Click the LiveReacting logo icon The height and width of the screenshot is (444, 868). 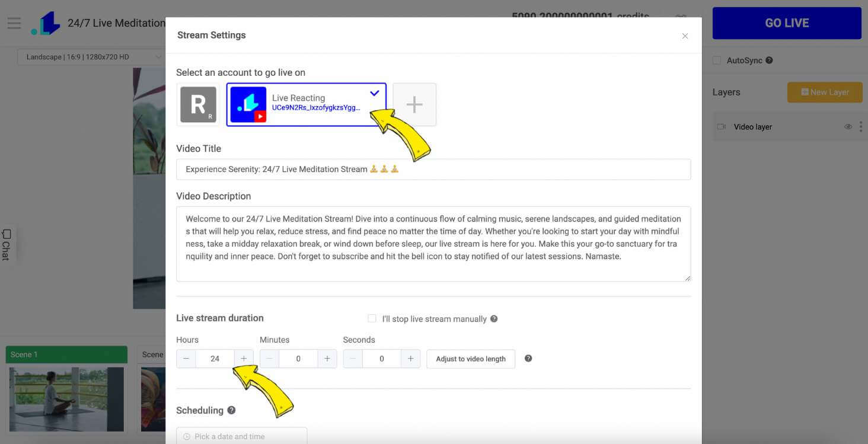pyautogui.click(x=46, y=23)
